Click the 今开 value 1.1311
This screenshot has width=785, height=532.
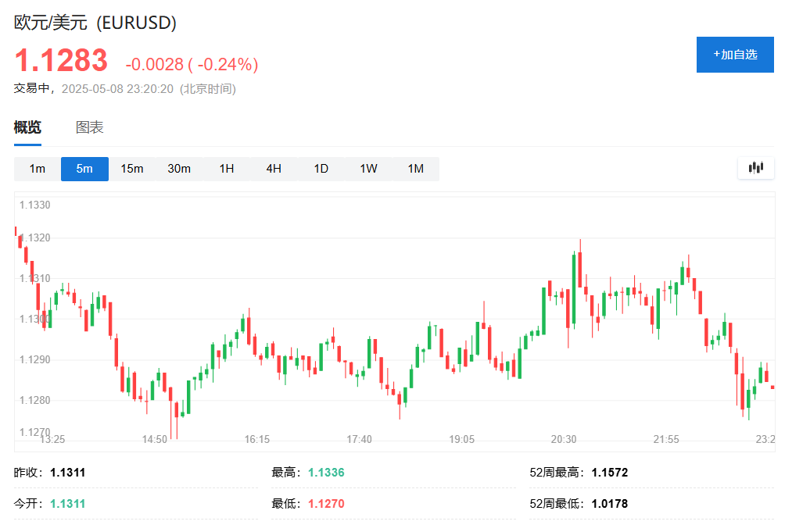67,504
